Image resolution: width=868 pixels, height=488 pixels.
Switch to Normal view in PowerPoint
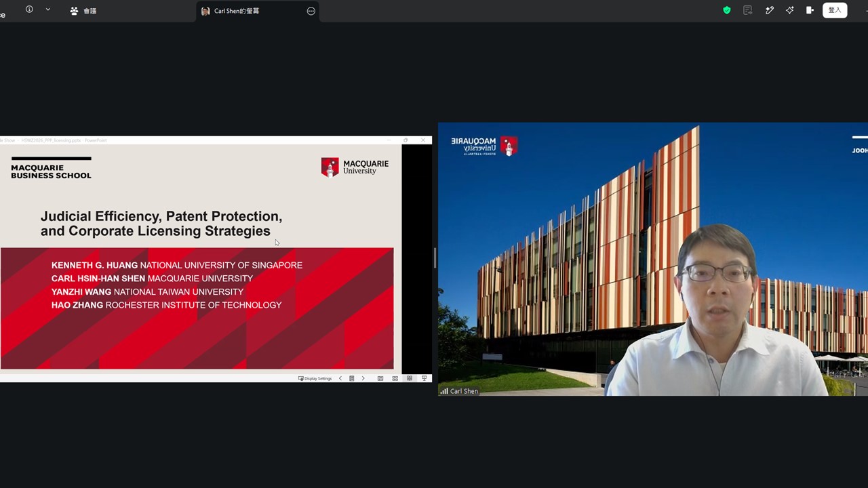[380, 378]
